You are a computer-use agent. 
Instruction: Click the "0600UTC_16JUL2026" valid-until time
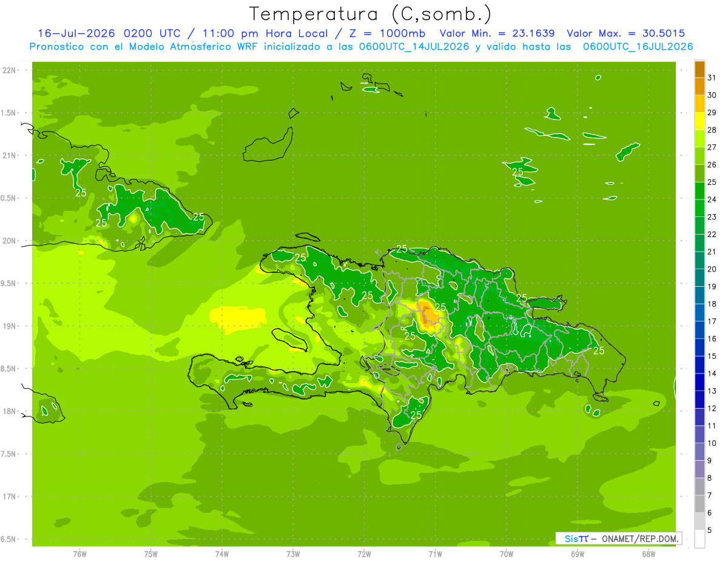pyautogui.click(x=638, y=47)
